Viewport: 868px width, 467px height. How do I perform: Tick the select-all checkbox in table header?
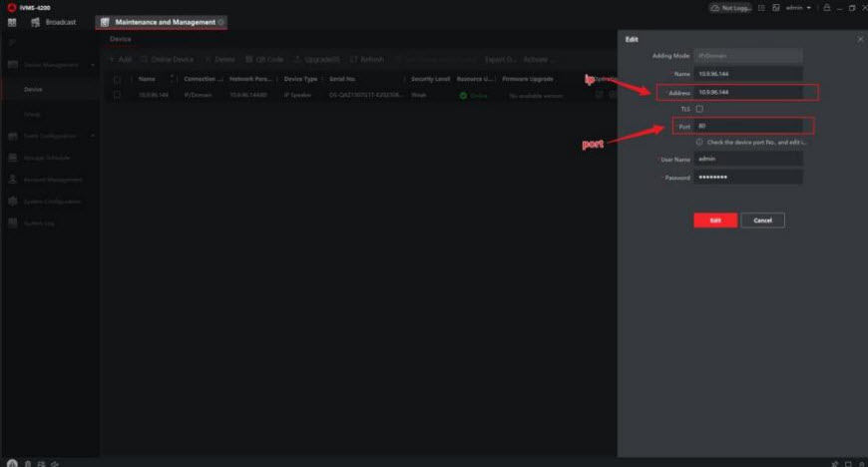pos(118,78)
